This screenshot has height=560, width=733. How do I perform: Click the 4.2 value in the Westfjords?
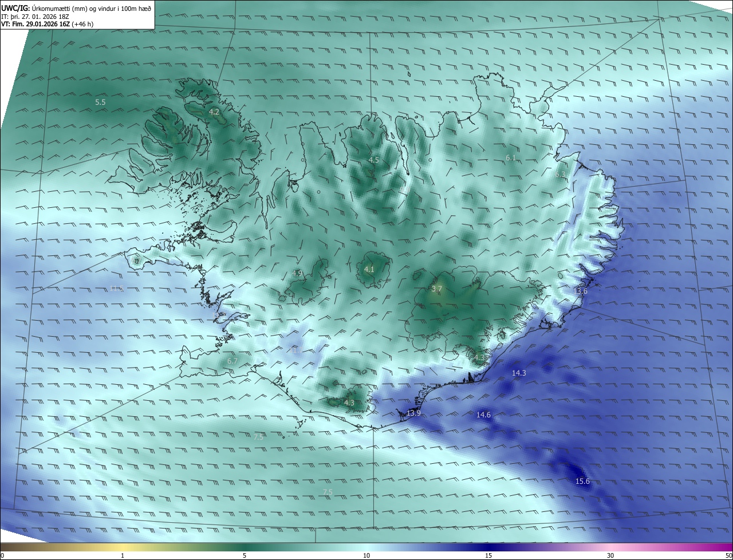pyautogui.click(x=214, y=112)
